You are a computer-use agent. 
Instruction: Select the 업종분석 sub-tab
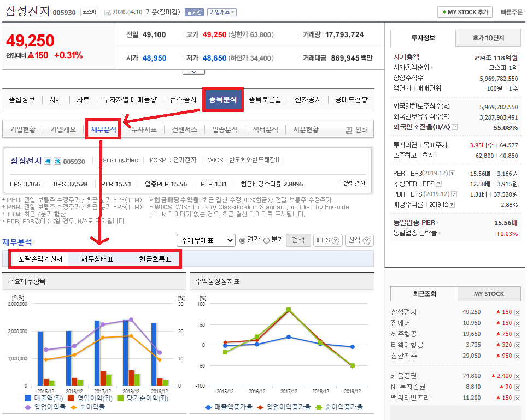point(225,129)
